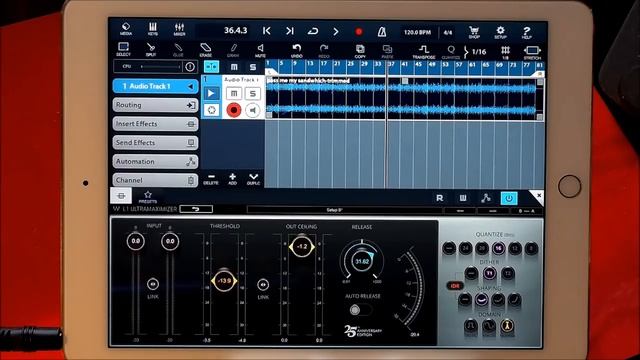Tap the 120.0 BPM tempo field
This screenshot has width=640, height=360.
[417, 32]
